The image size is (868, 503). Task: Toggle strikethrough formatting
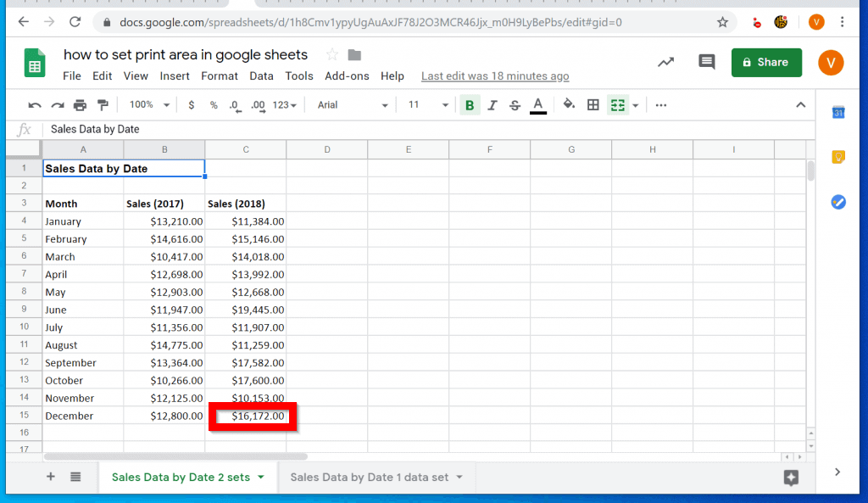coord(515,104)
